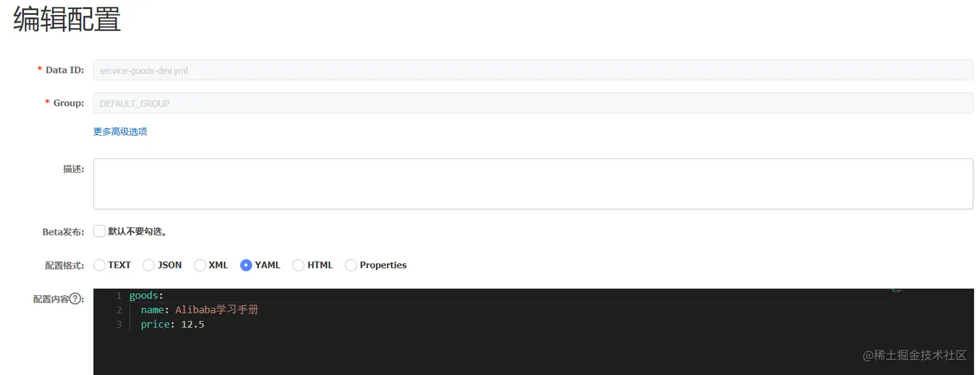Click the editor minimap preview
The width and height of the screenshot is (980, 375).
(897, 291)
